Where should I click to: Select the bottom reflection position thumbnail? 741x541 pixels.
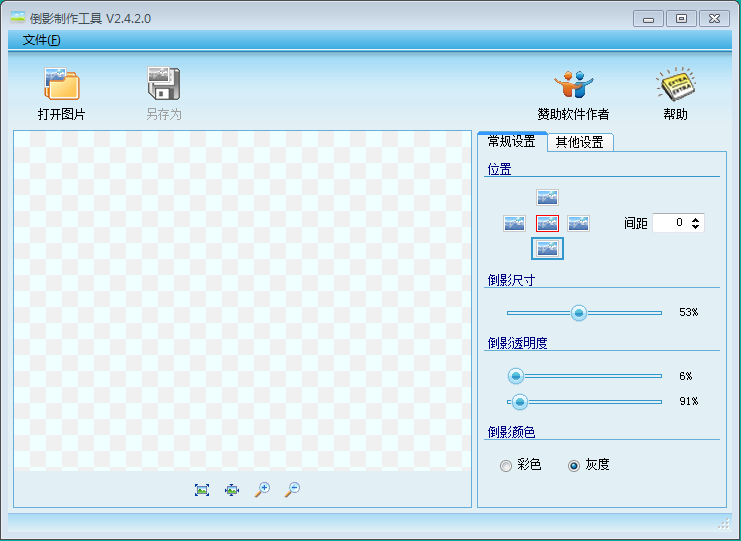[547, 248]
